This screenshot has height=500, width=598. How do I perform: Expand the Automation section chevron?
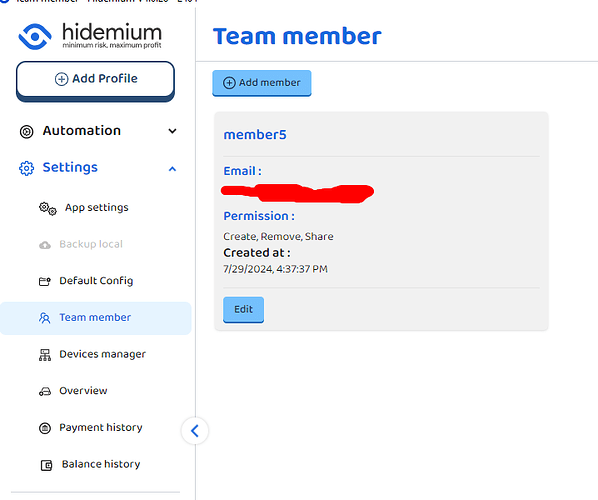click(x=172, y=131)
